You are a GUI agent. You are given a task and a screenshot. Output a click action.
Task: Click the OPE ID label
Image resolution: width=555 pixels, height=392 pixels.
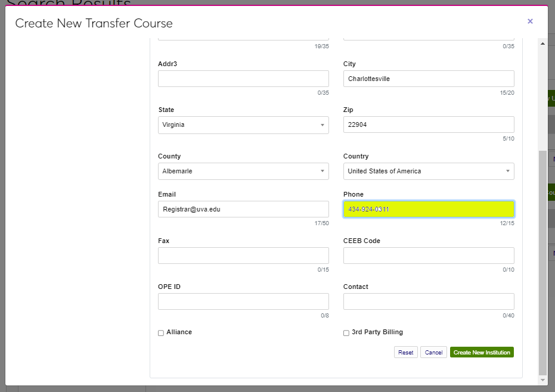point(169,287)
